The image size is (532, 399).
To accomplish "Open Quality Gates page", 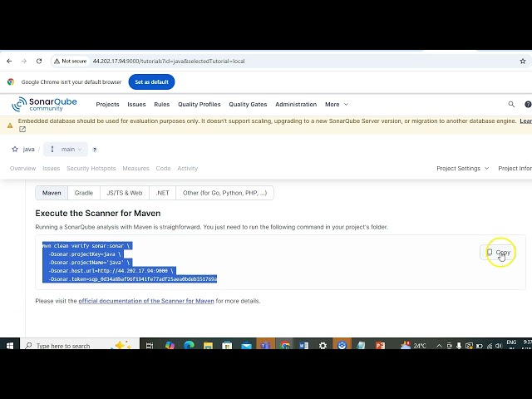I will pyautogui.click(x=248, y=104).
